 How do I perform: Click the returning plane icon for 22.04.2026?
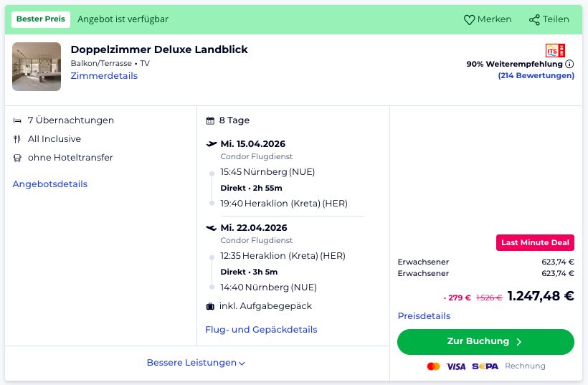click(212, 227)
